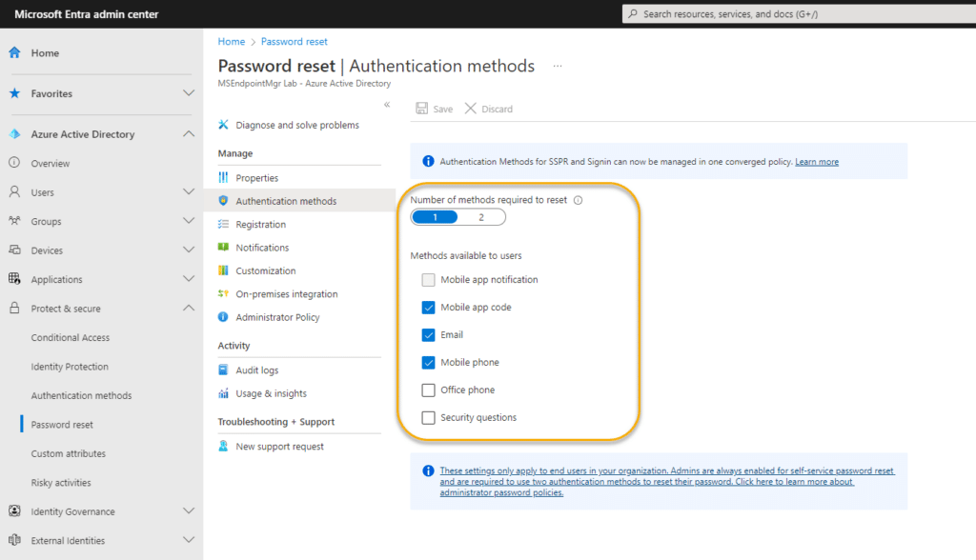
Task: Set number of methods required to 2
Action: tap(481, 216)
